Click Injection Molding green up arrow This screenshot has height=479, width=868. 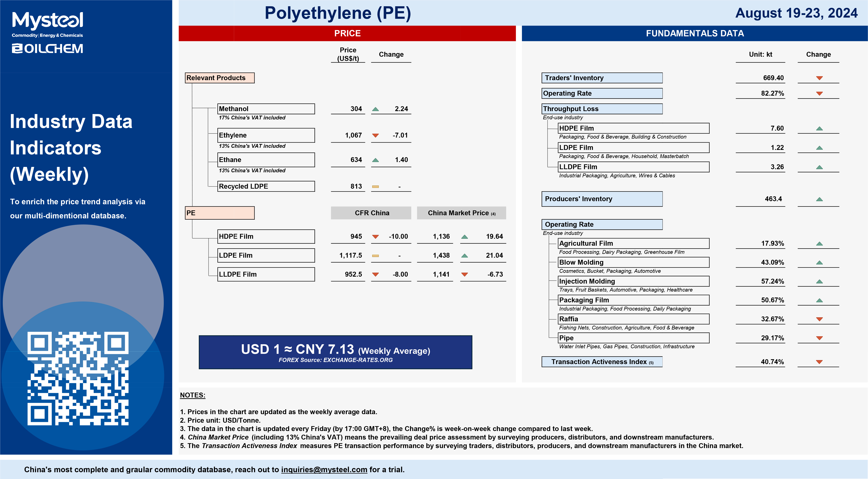(x=819, y=281)
